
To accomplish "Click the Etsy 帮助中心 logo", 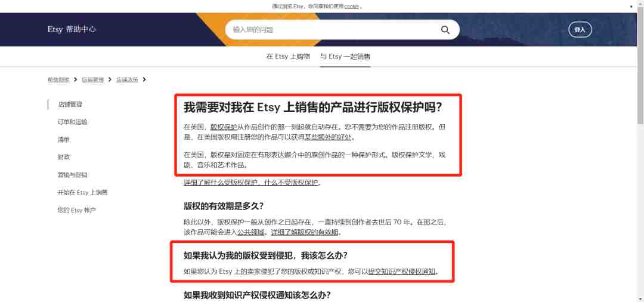I will pos(72,30).
